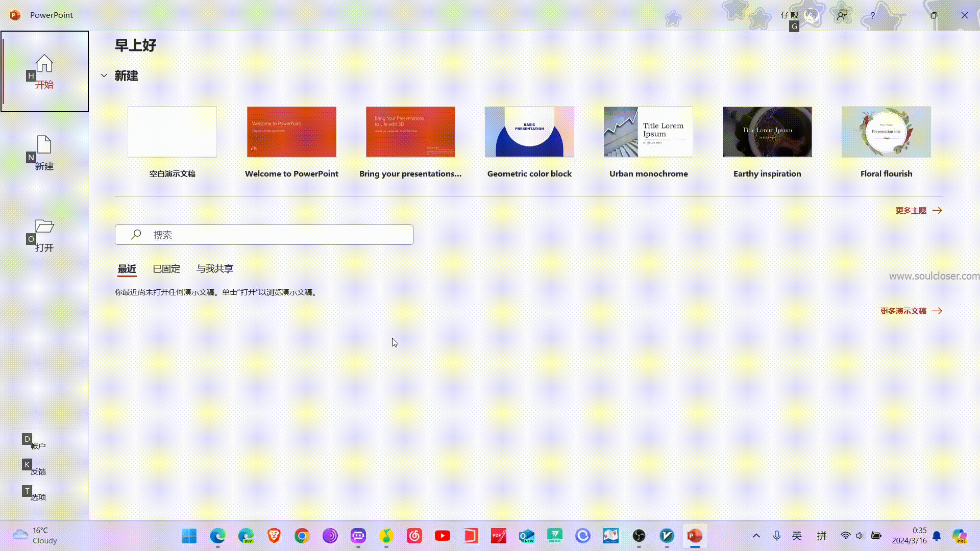Launch Microsoft Edge from taskbar
Image resolution: width=980 pixels, height=551 pixels.
tap(218, 536)
